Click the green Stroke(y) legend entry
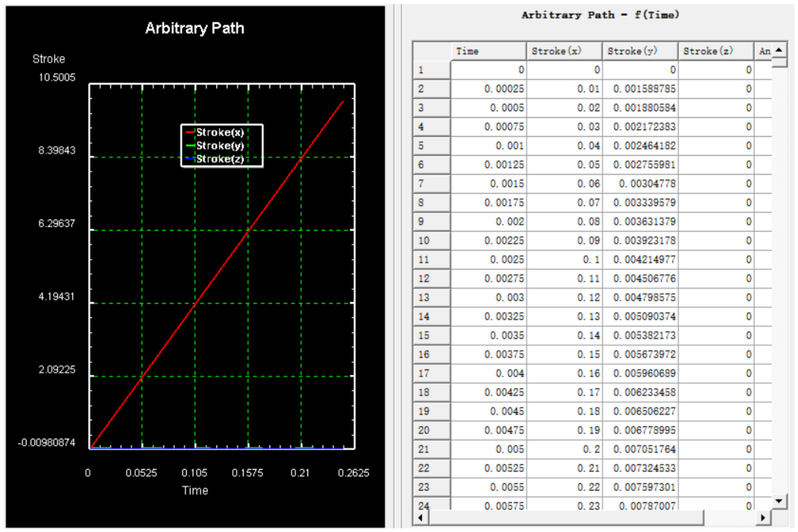The image size is (798, 532). click(x=220, y=146)
